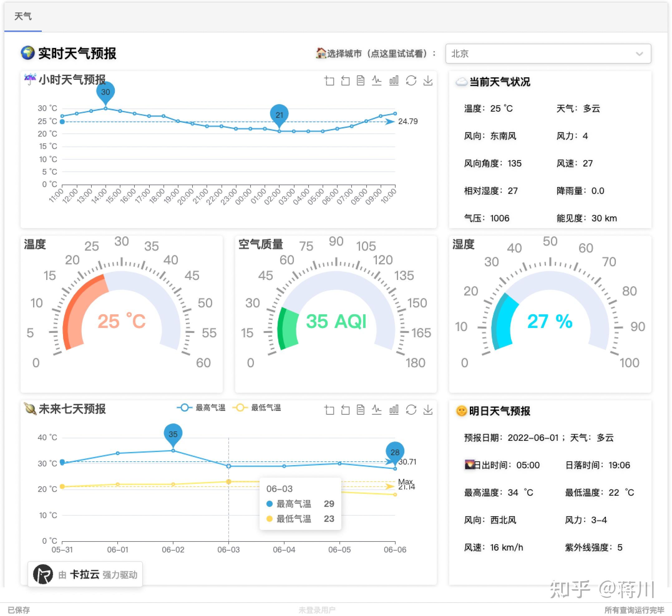This screenshot has width=672, height=616.
Task: Click the 06-03 high temperature data point
Action: point(228,466)
